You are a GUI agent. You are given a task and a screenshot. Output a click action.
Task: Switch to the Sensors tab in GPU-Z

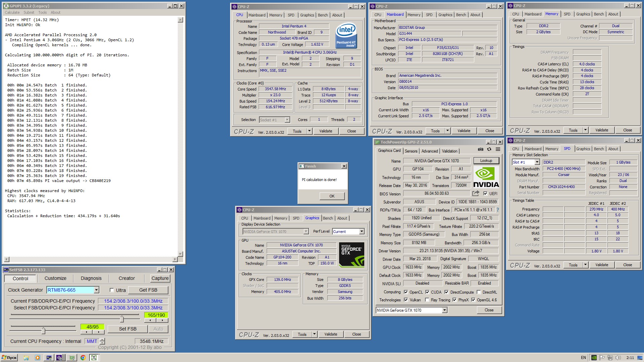[411, 151]
